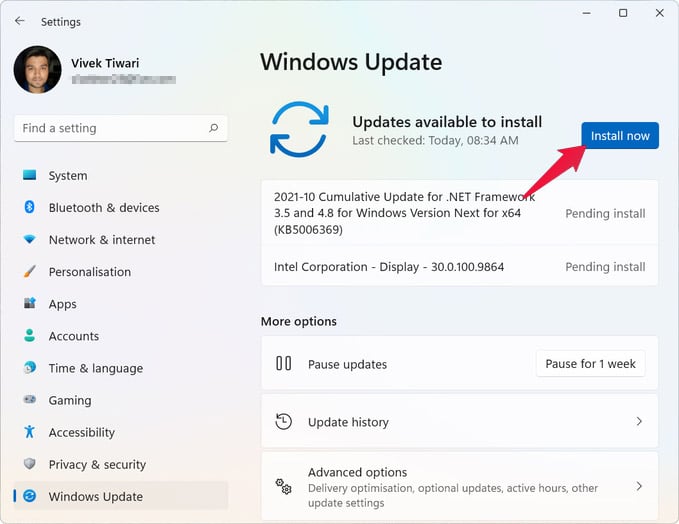The image size is (679, 524).
Task: Open Bluetooth & devices settings
Action: pyautogui.click(x=104, y=207)
